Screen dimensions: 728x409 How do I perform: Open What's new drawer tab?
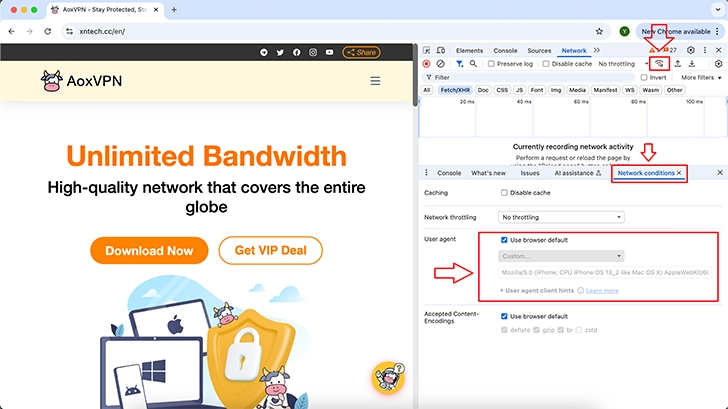click(x=488, y=173)
